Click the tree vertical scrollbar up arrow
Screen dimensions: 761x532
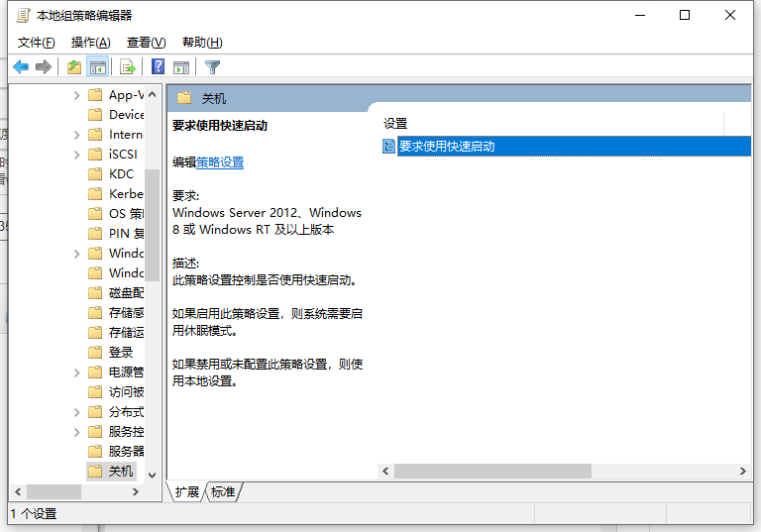tap(152, 94)
